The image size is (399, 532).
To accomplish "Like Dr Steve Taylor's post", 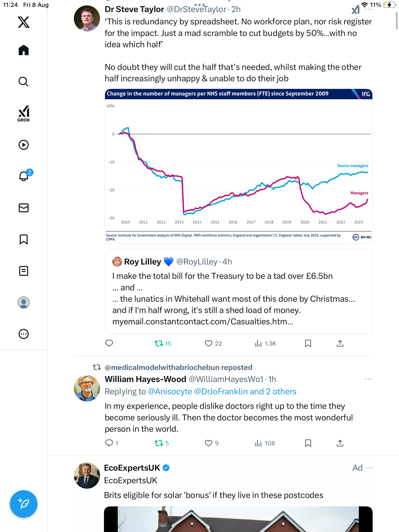I will click(x=209, y=343).
